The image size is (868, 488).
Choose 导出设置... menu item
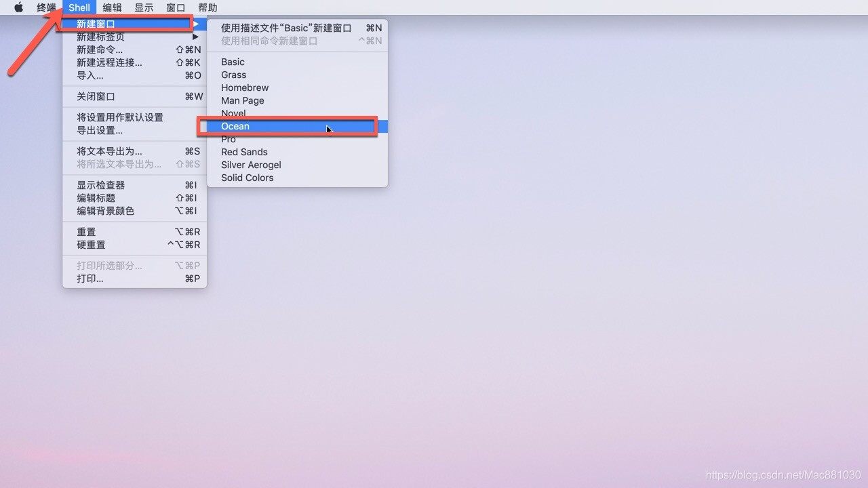coord(134,130)
